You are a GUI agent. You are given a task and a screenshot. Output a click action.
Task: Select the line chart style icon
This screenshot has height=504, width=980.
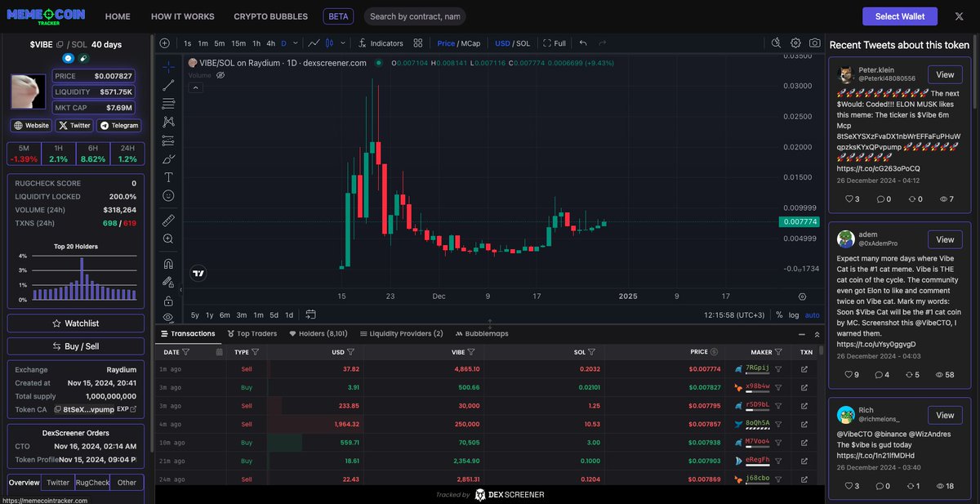point(314,43)
